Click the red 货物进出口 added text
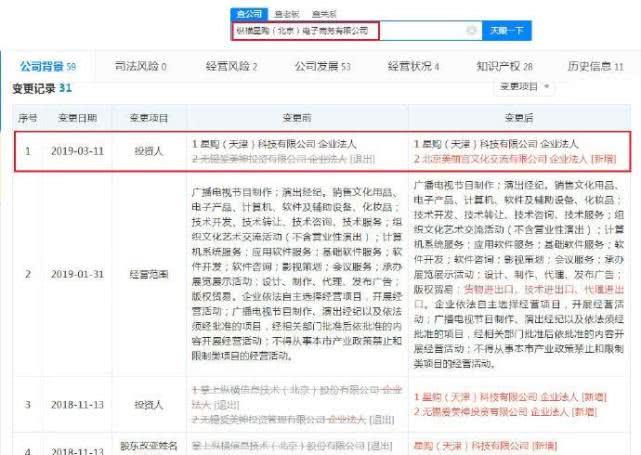This screenshot has height=455, width=641. pyautogui.click(x=488, y=289)
